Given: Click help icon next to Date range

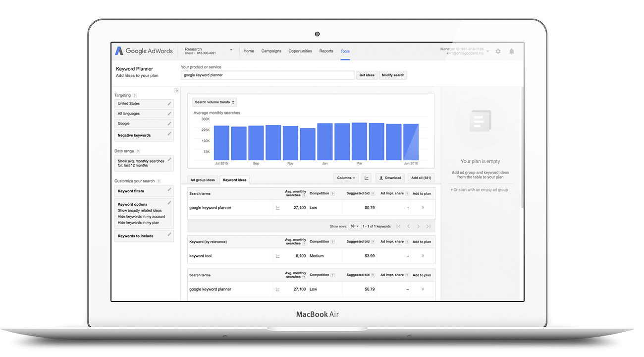Looking at the screenshot, I should coord(138,151).
